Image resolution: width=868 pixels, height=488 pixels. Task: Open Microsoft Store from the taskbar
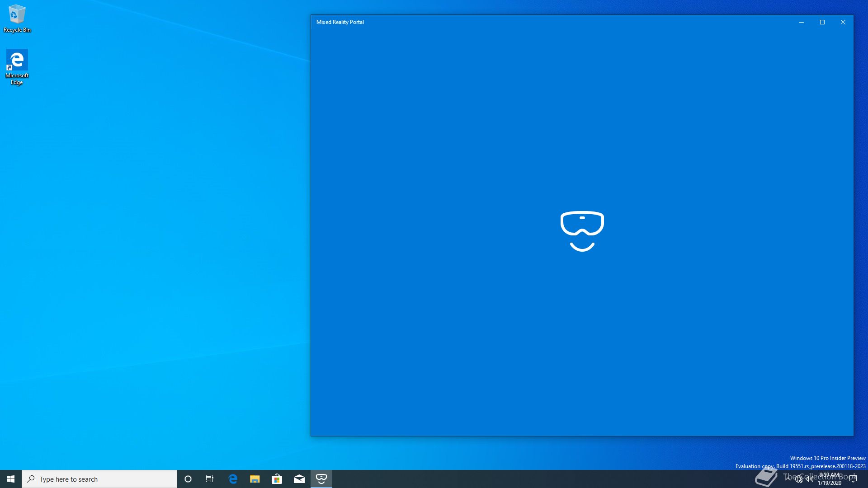277,479
